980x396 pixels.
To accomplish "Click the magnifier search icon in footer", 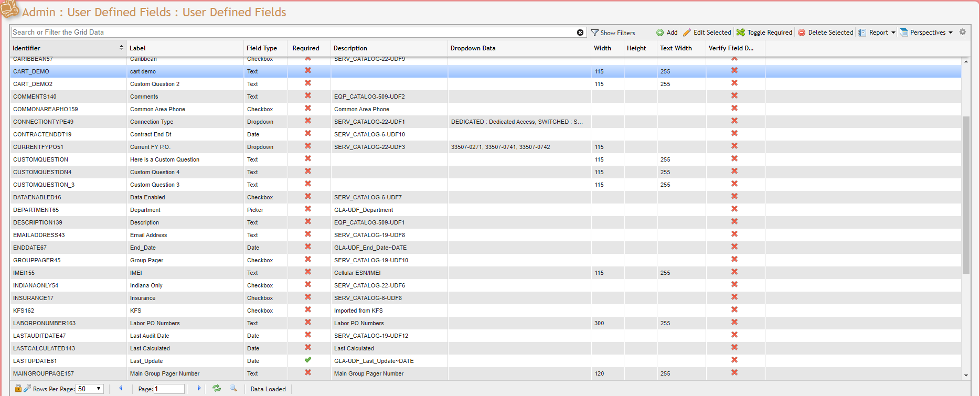I will pyautogui.click(x=233, y=388).
